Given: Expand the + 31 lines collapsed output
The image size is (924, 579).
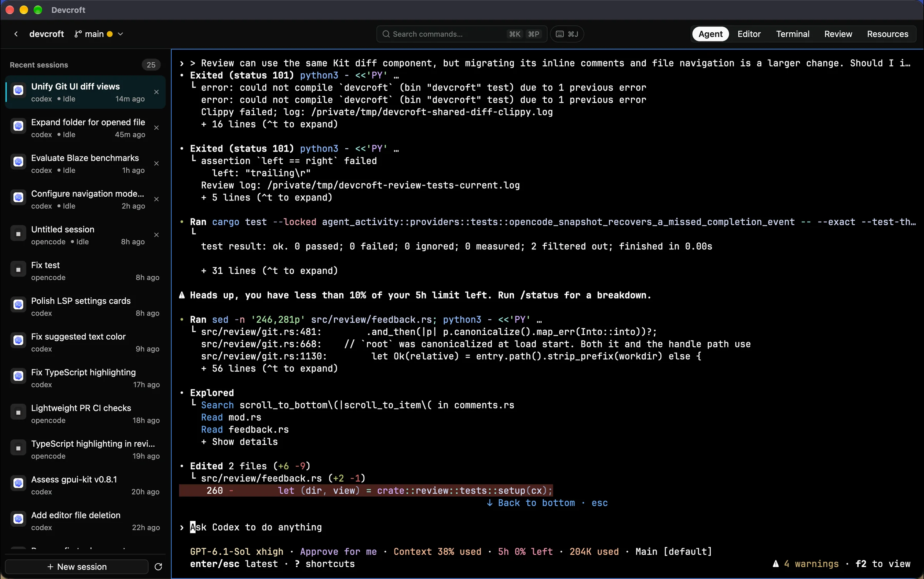Looking at the screenshot, I should tap(269, 271).
